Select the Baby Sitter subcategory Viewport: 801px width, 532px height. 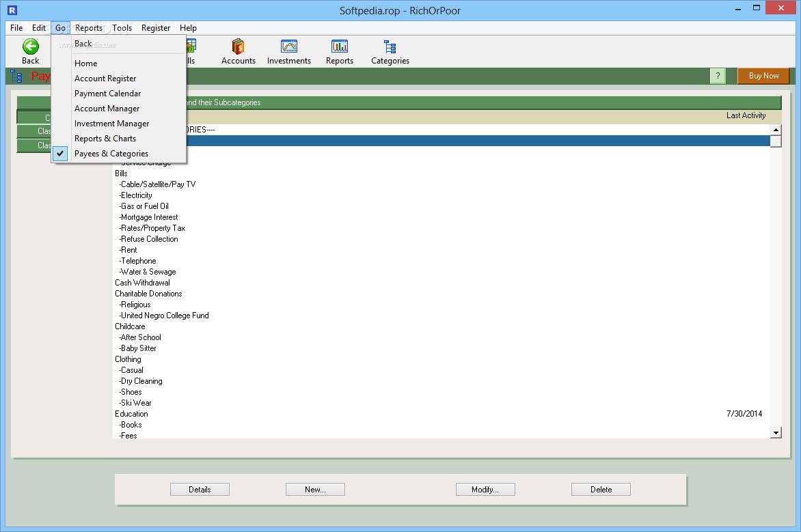(x=137, y=348)
